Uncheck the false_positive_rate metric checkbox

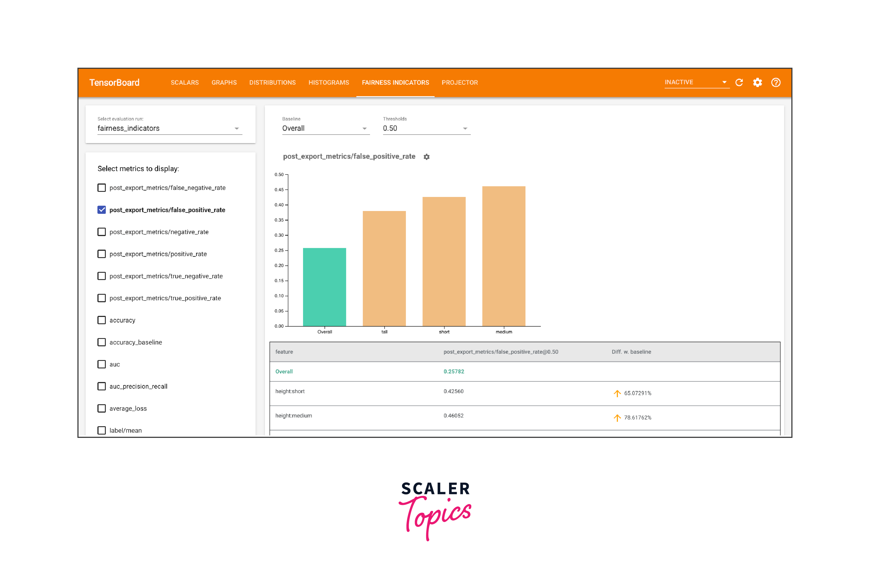pos(102,210)
